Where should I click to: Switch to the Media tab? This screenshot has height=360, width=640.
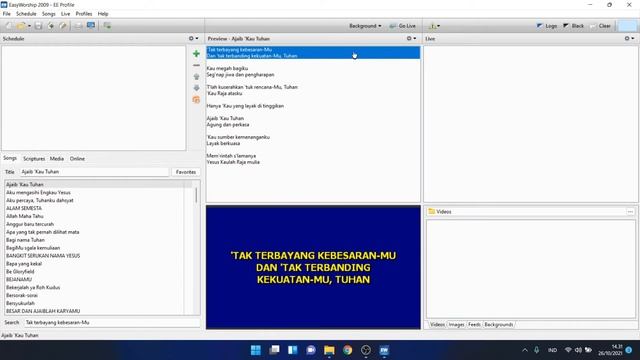(56, 159)
